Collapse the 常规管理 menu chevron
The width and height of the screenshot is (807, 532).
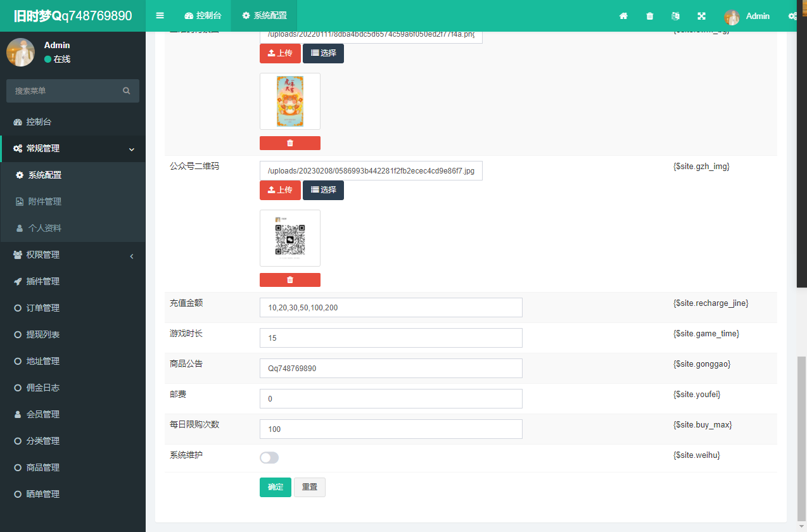132,149
